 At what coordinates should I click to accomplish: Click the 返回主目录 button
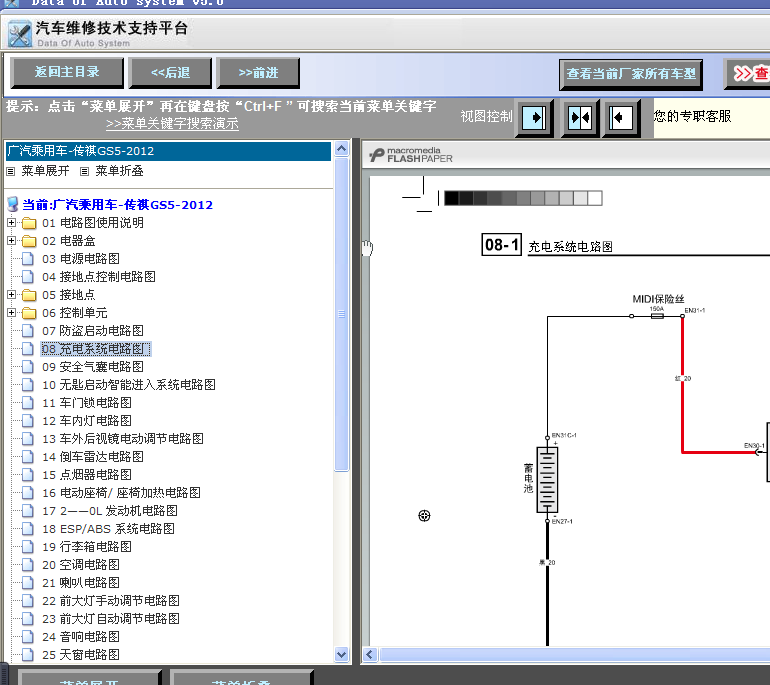[67, 73]
